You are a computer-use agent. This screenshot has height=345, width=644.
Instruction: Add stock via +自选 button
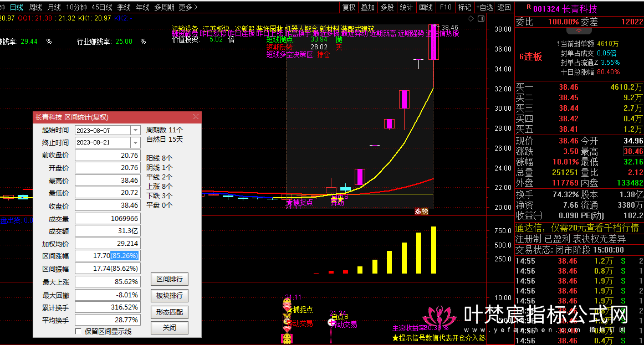coord(484,7)
